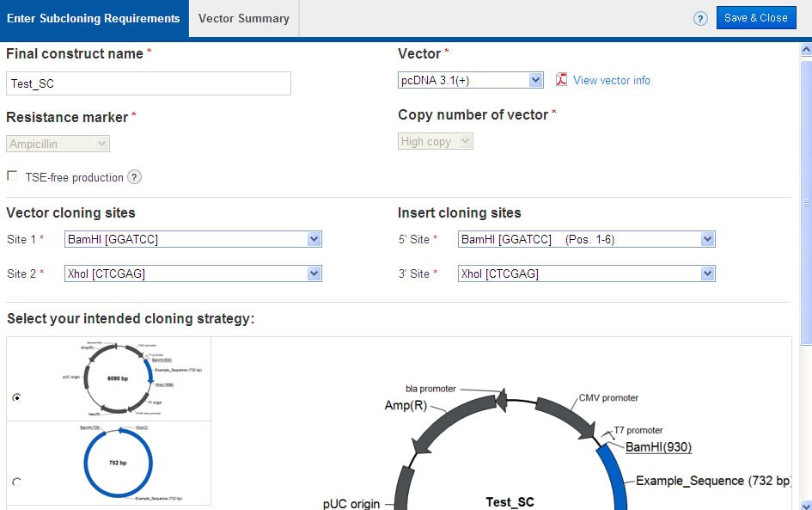Select the 6098 bp vector cloning strategy radio
Screen dimensions: 812x510
(x=16, y=397)
